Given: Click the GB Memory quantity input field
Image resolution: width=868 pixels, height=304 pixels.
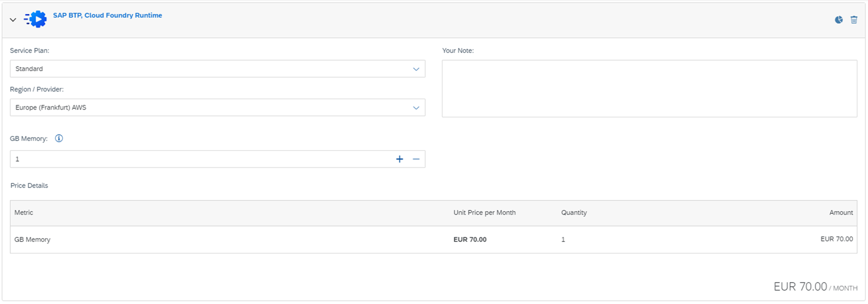Looking at the screenshot, I should (200, 159).
